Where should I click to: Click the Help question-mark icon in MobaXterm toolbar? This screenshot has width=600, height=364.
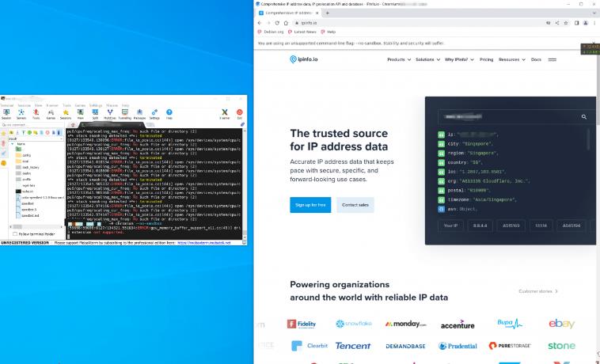169,114
